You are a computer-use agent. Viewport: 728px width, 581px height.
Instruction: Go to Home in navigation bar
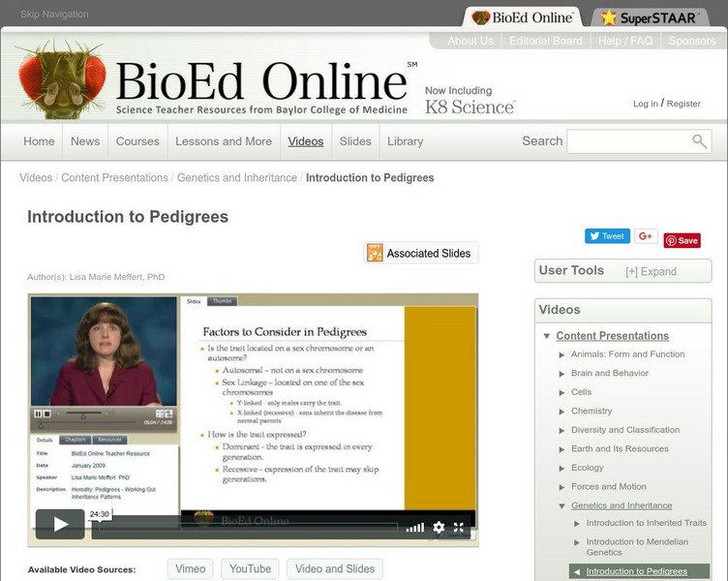pos(39,141)
